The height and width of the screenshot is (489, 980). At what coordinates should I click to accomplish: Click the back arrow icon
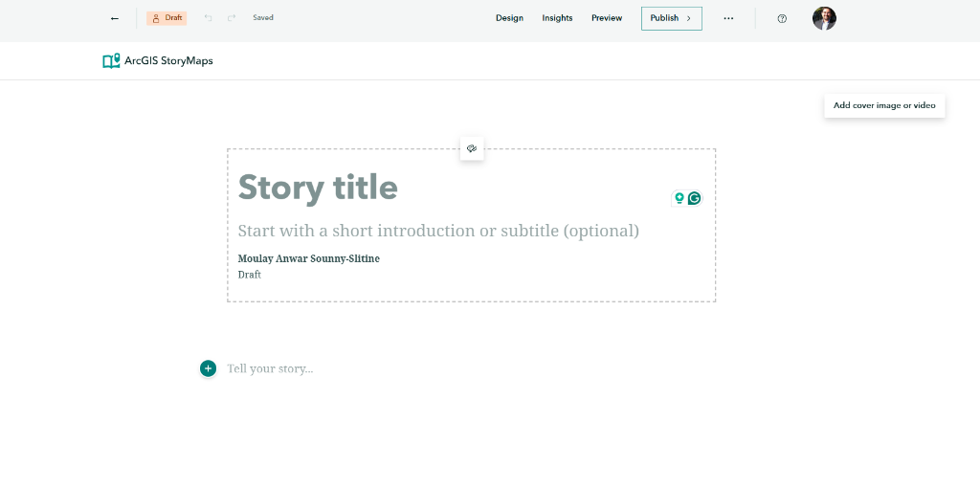point(115,18)
